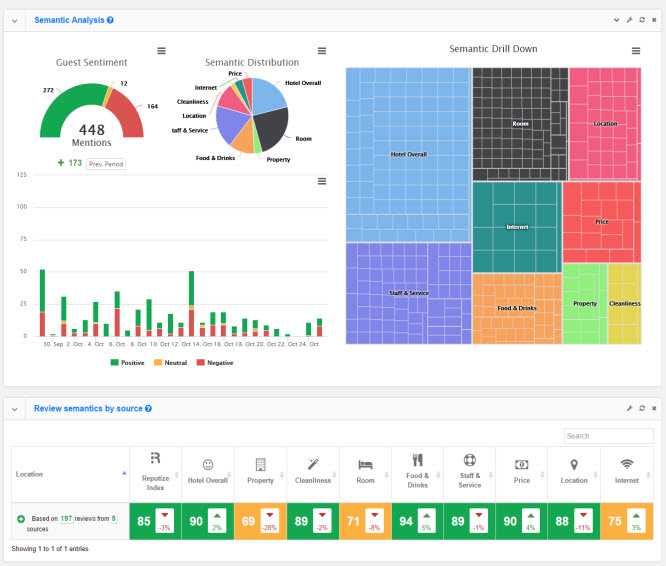Click help icon next to Semantic Analysis title
This screenshot has width=666, height=566.
click(110, 20)
